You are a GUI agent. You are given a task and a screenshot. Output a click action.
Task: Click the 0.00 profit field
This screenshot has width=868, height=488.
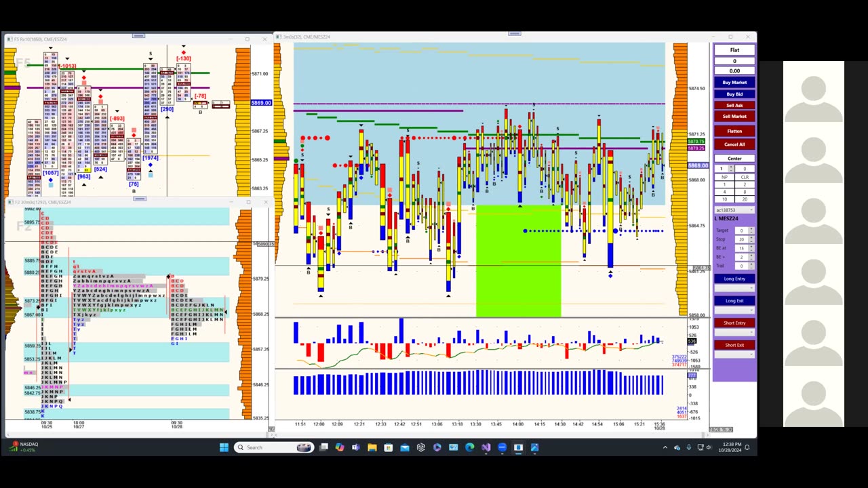tap(734, 70)
